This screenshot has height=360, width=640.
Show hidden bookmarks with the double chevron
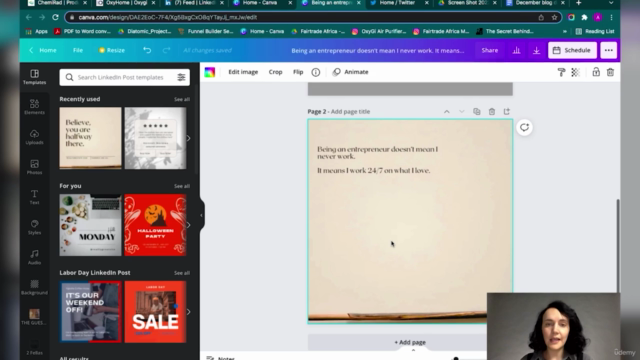click(565, 31)
